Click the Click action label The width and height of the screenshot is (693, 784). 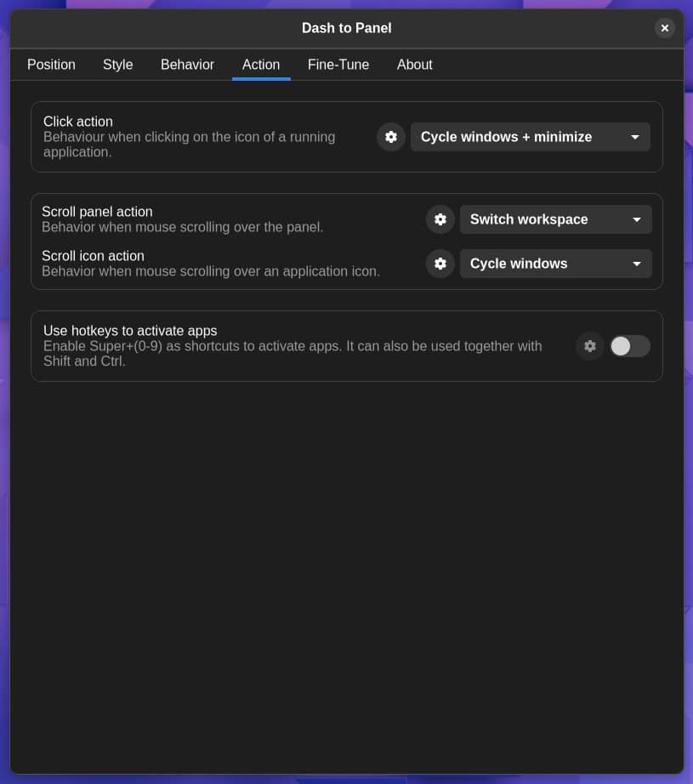click(78, 122)
